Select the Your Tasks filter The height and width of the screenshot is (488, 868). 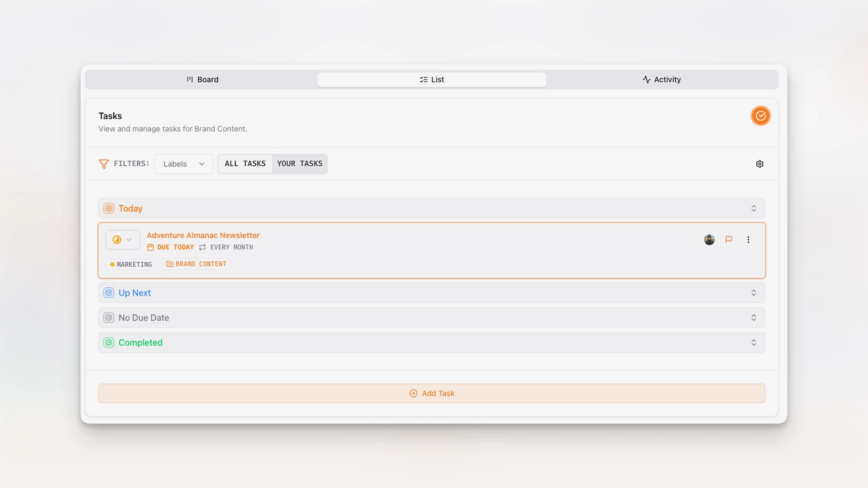(300, 164)
